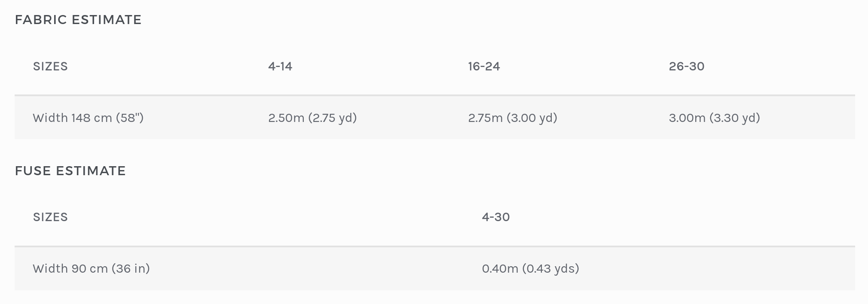
Task: Select the (3.30 yd) yardage text
Action: (735, 118)
